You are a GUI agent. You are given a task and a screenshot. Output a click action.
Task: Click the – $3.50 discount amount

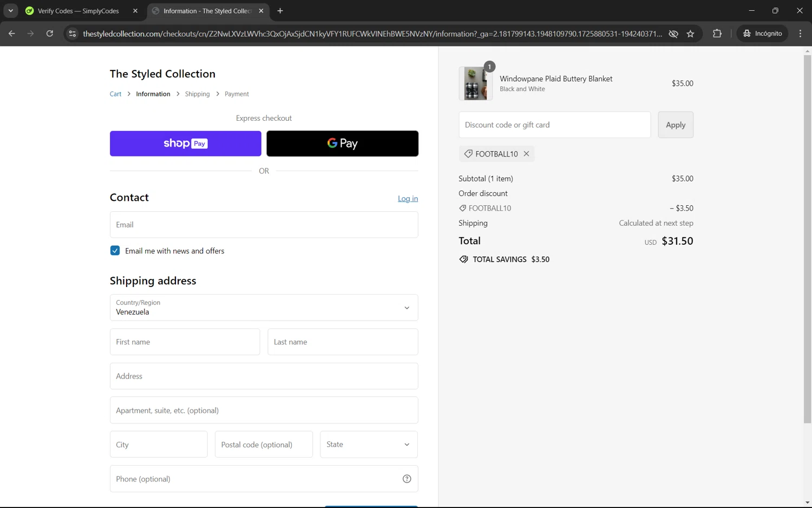(x=682, y=208)
